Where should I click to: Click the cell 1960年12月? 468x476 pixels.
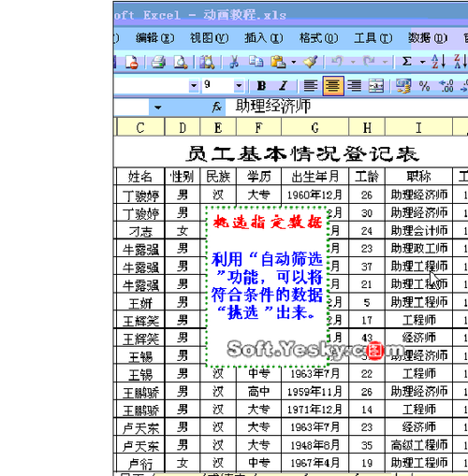click(314, 195)
